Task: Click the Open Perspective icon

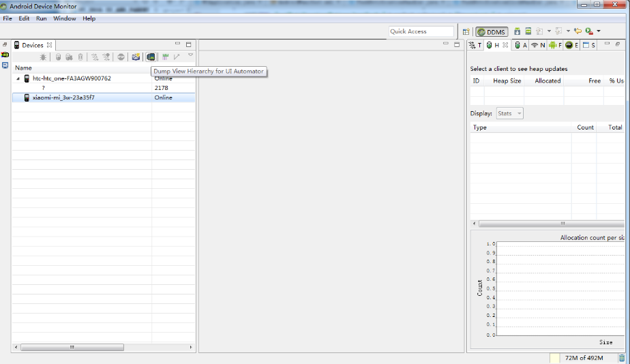Action: point(466,32)
